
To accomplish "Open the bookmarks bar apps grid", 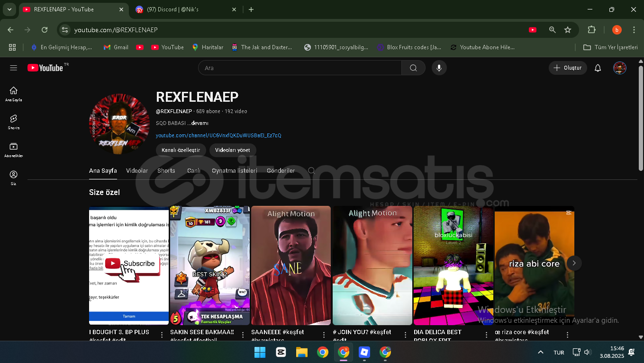I will (12, 47).
